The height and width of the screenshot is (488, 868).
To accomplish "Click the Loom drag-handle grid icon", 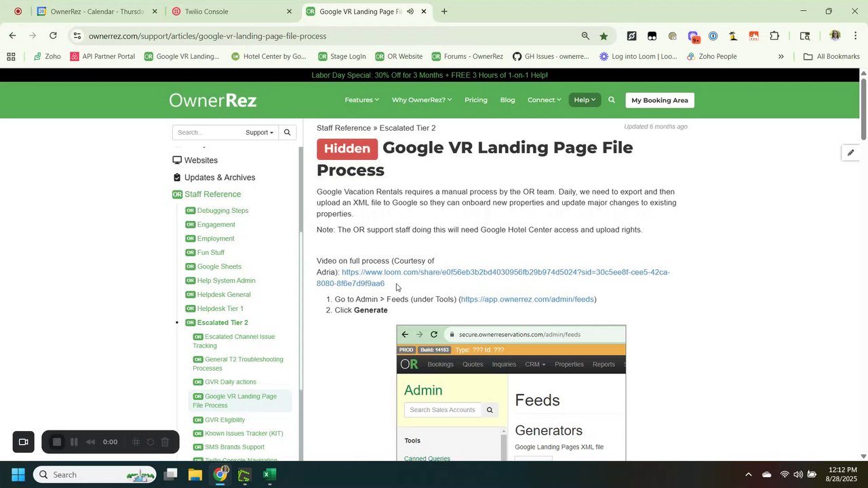I will tap(136, 442).
